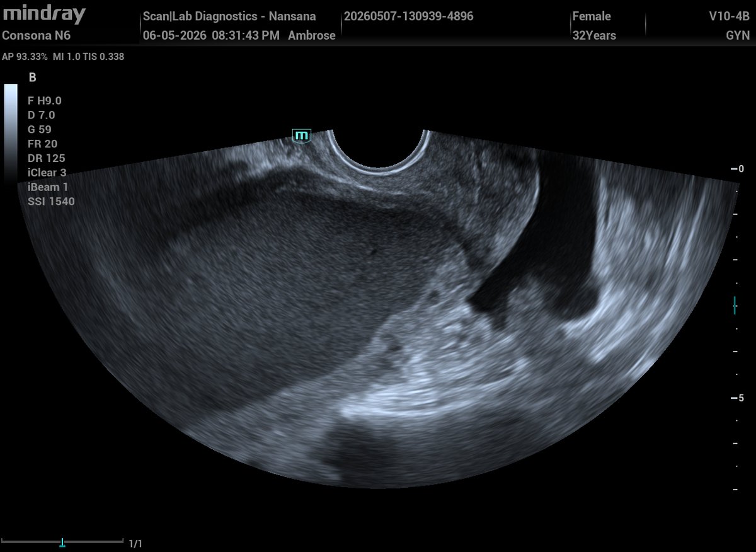Viewport: 756px width, 552px height.
Task: Select frame rate 'FR 20'
Action: [x=42, y=144]
